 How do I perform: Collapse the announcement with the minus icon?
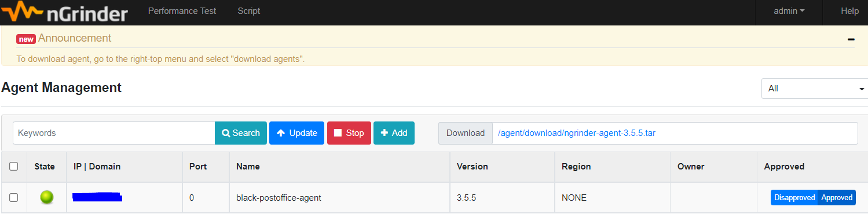coord(851,39)
